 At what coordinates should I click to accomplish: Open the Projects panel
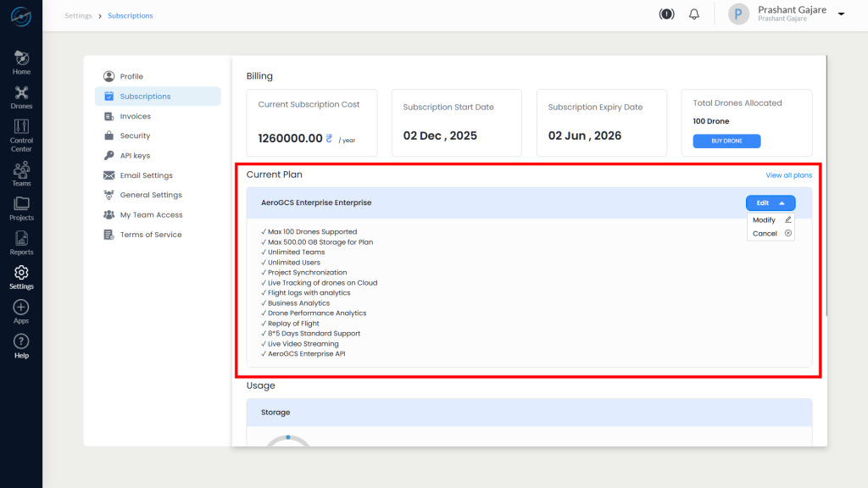20,208
